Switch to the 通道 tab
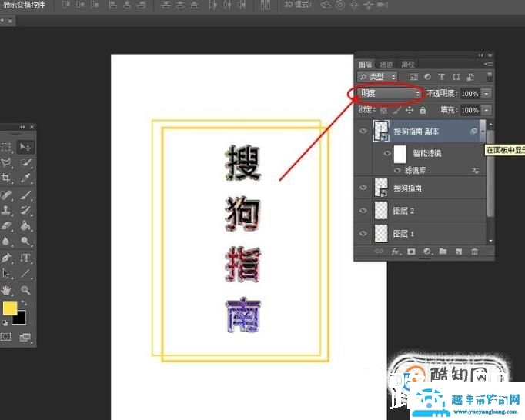525x420 pixels. (x=386, y=65)
